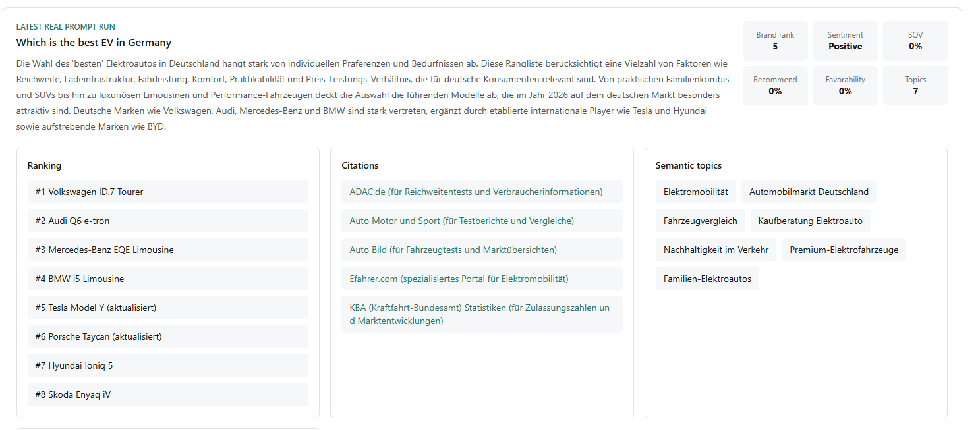Open the Efahrer.com citation link

pyautogui.click(x=482, y=279)
